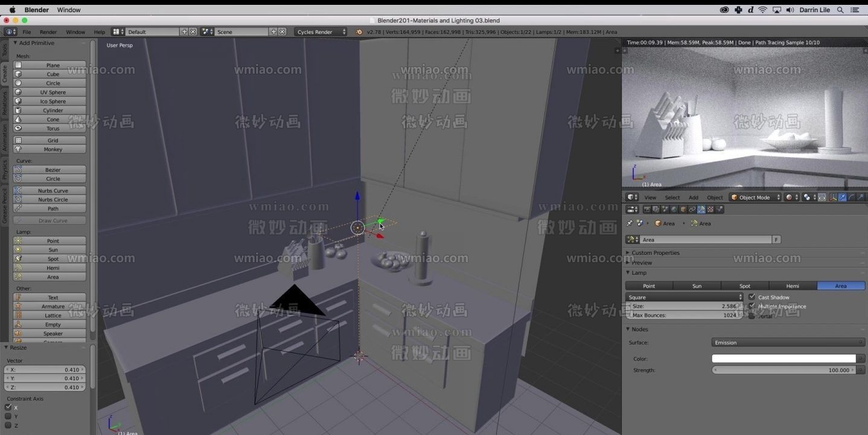
Task: Open the Cycles Render engine dropdown
Action: [x=320, y=31]
